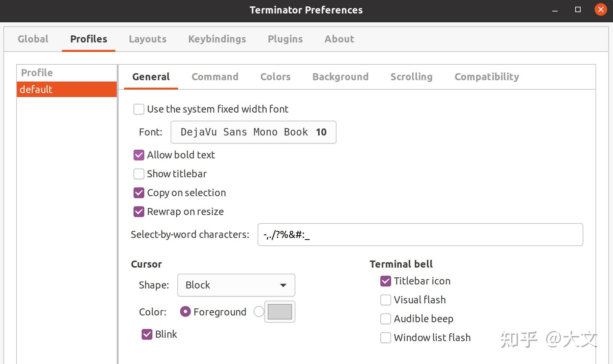Screen dimensions: 613x364
Task: Go to the Scrolling tab
Action: pyautogui.click(x=411, y=77)
